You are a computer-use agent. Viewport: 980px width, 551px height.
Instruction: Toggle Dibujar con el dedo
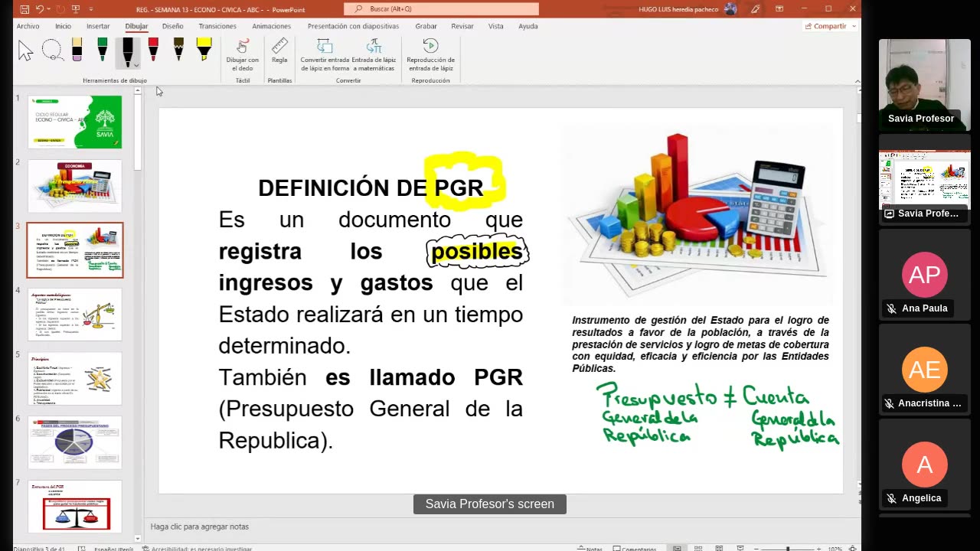point(243,55)
